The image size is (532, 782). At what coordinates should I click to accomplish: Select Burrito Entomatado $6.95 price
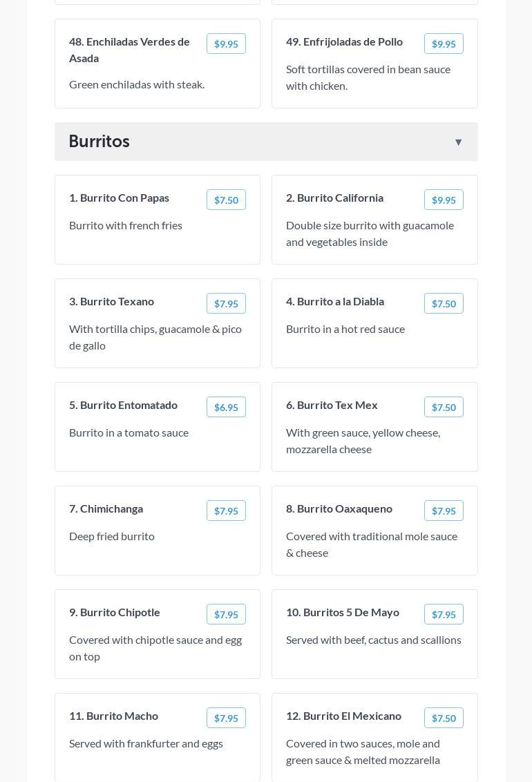click(226, 407)
